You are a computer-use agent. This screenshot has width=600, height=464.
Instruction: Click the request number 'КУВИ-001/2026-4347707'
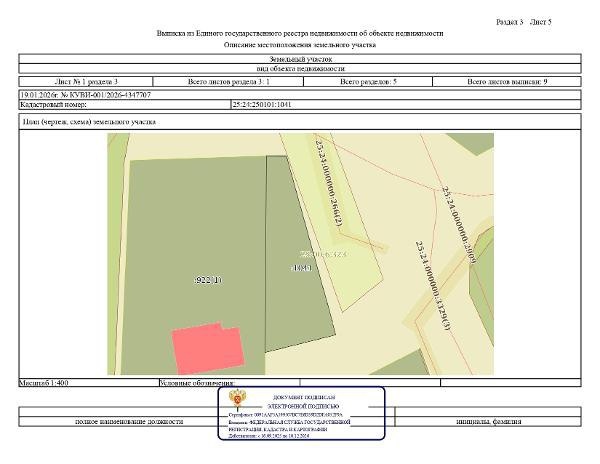tap(111, 94)
